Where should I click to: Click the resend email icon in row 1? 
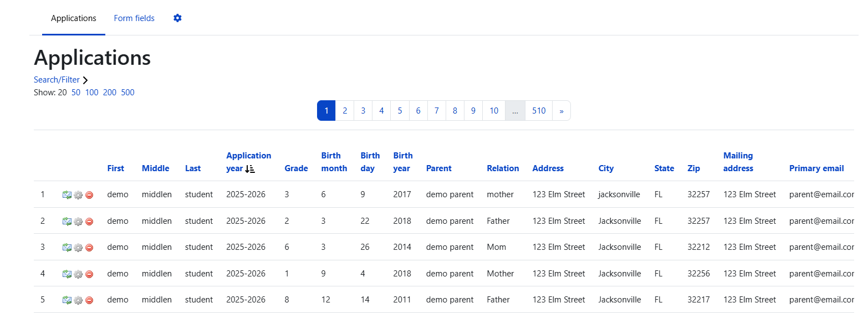pos(67,195)
